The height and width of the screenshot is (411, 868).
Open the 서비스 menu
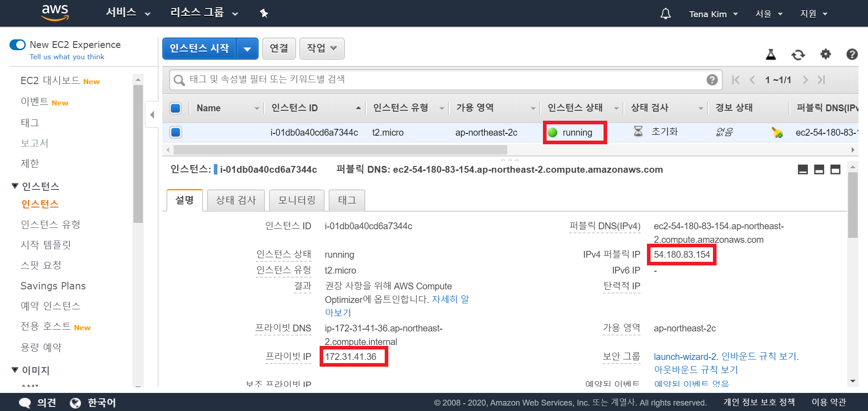128,13
